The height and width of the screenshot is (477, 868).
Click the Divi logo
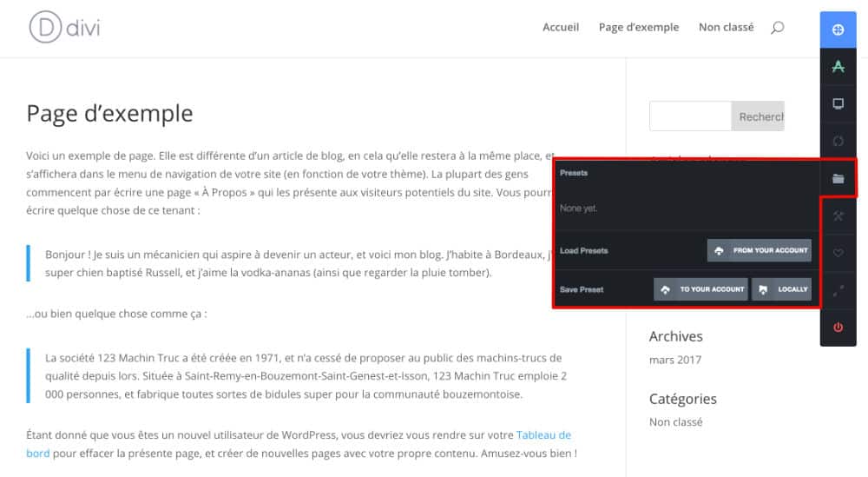[x=64, y=27]
